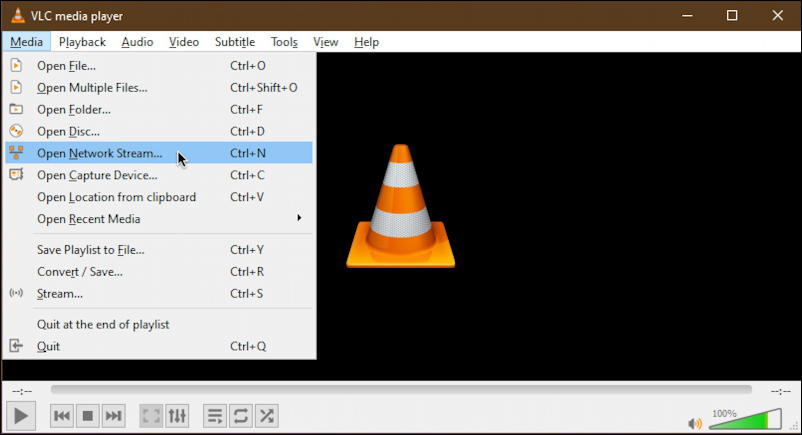Click the Open Multiple Files icon
The image size is (802, 435).
pyautogui.click(x=16, y=88)
